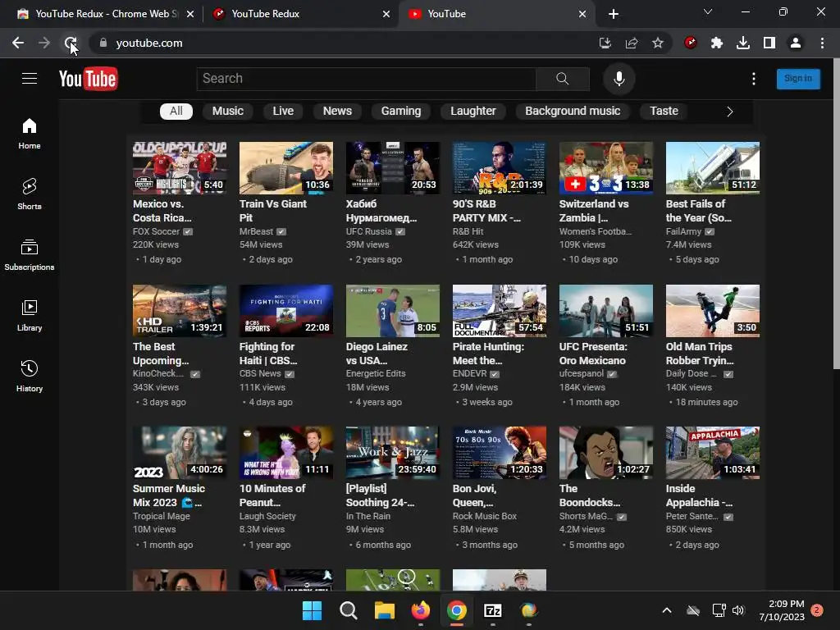This screenshot has width=840, height=630.
Task: Open Mexico vs. Costa Rica video thumbnail
Action: (x=180, y=167)
